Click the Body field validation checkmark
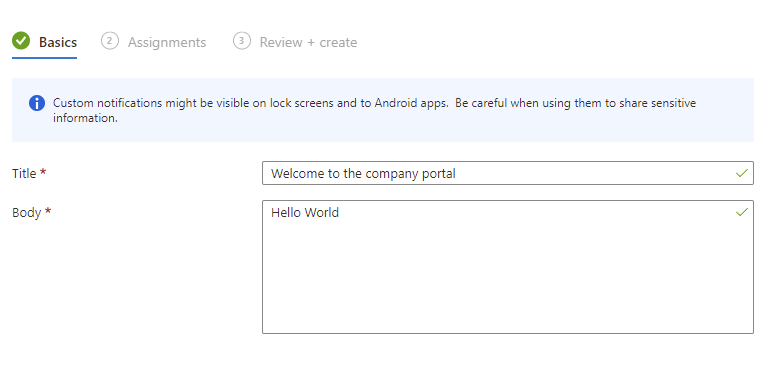The image size is (783, 373). pyautogui.click(x=742, y=212)
